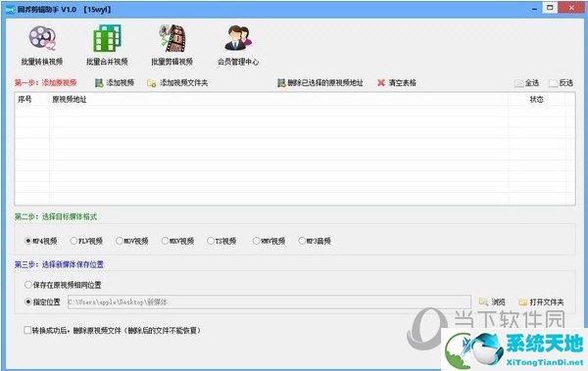The width and height of the screenshot is (588, 371).
Task: Select TS视频 format option
Action: [x=221, y=241]
